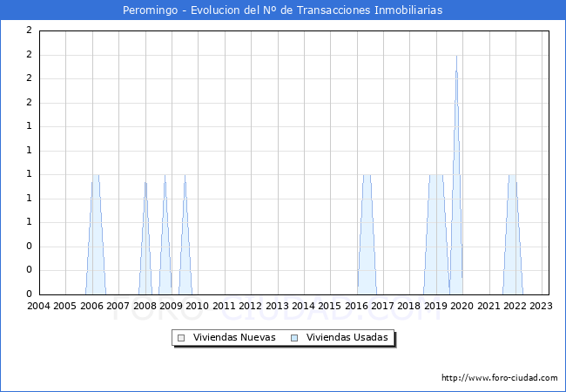The image size is (566, 392).
Task: Click the wide 2019 data peak area
Action: 436,234
